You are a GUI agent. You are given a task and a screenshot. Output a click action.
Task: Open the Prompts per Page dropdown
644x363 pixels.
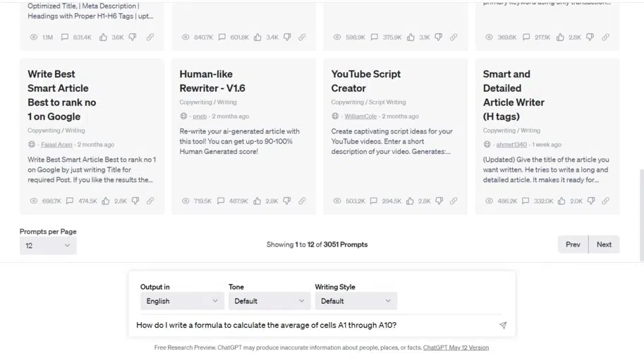[48, 245]
